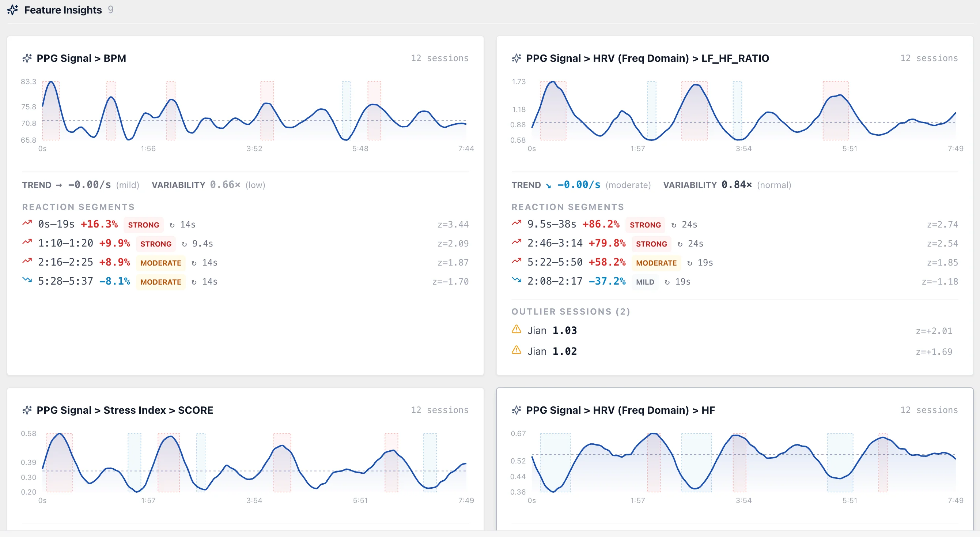Click the sparkle icon on the HRV HF card
Viewport: 980px width, 537px height.
[x=516, y=410]
